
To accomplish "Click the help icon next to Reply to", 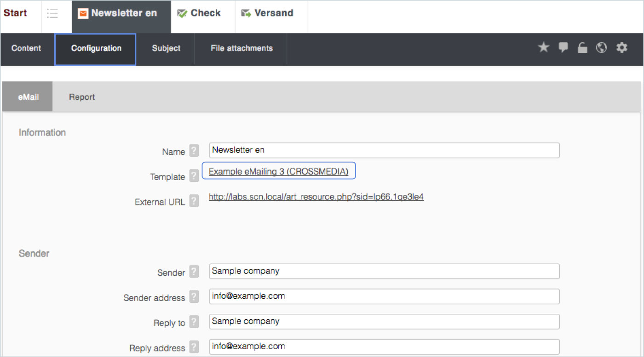I will coord(194,323).
